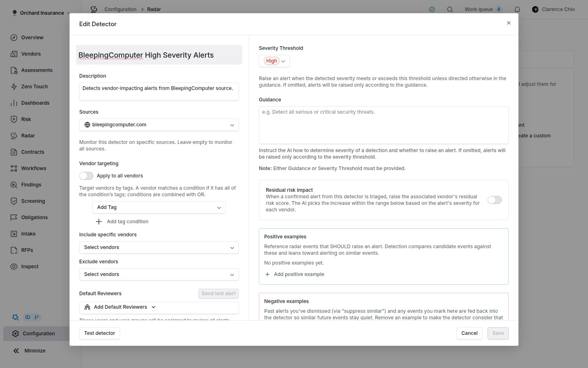This screenshot has width=588, height=368.
Task: Click plus icon for Add positive example
Action: pyautogui.click(x=267, y=274)
